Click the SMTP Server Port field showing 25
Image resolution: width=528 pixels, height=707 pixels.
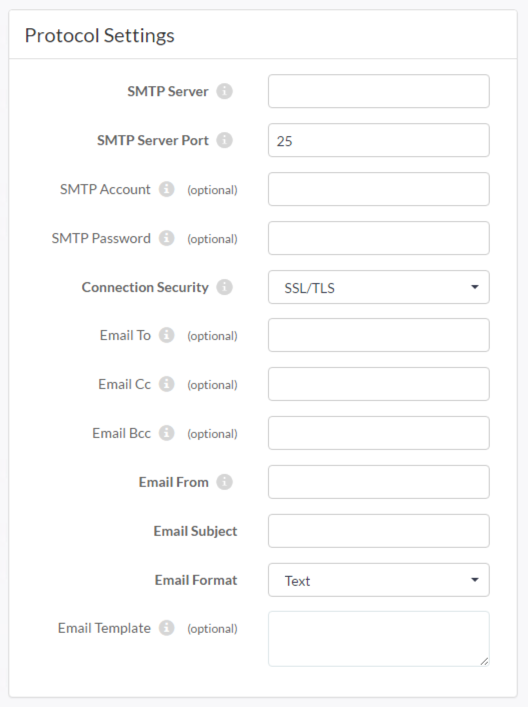click(x=379, y=140)
